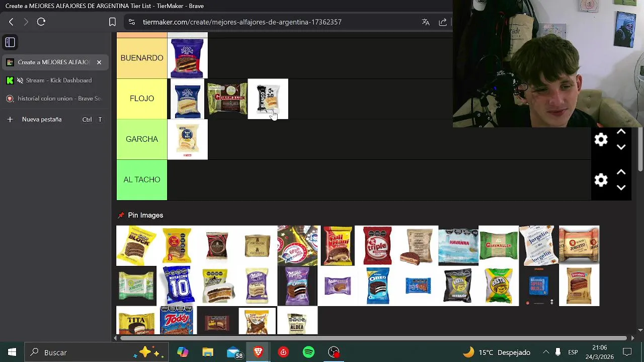644x362 pixels.
Task: Select the Blanco 3.0 alfajor in FLOJO
Action: (268, 99)
